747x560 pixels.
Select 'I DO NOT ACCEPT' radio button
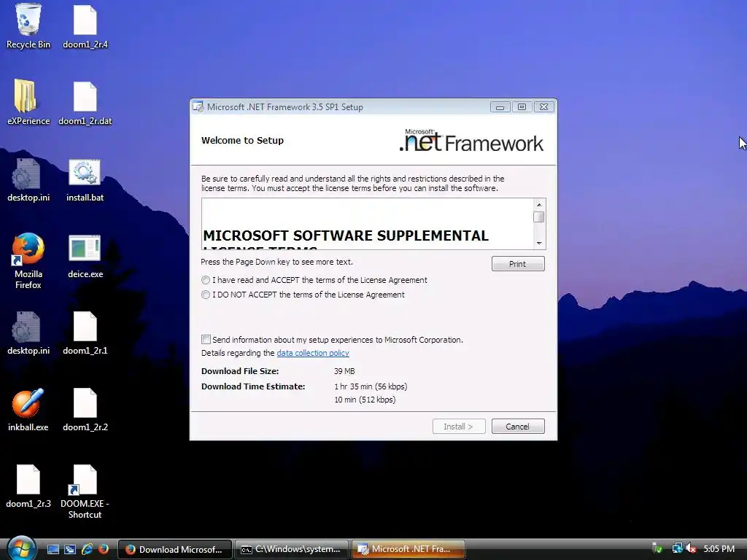tap(205, 295)
